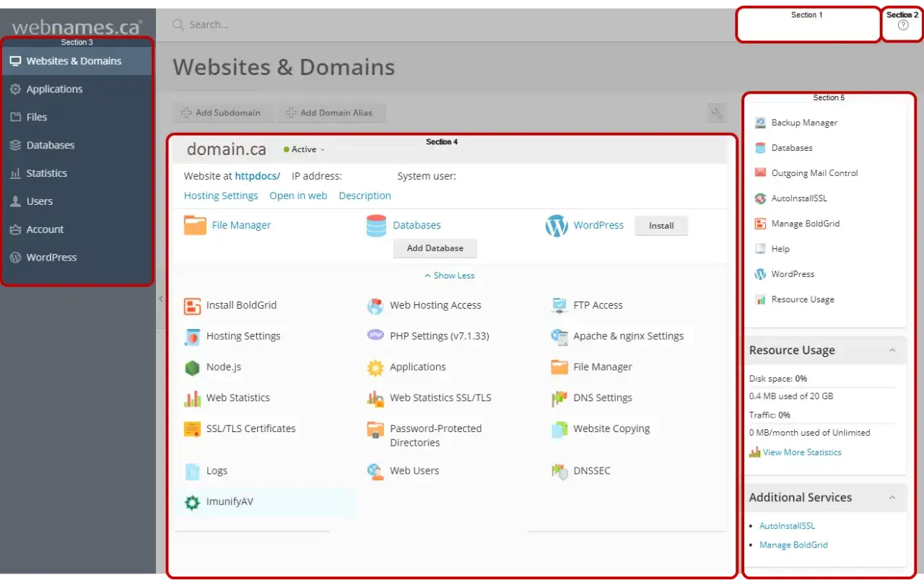924x585 pixels.
Task: Click the Add Subdomain button
Action: coord(223,113)
